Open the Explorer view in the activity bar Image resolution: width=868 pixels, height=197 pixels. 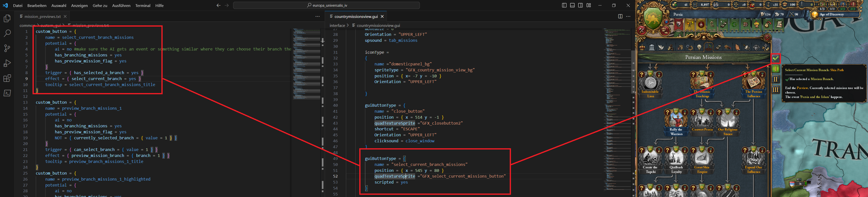pos(7,18)
